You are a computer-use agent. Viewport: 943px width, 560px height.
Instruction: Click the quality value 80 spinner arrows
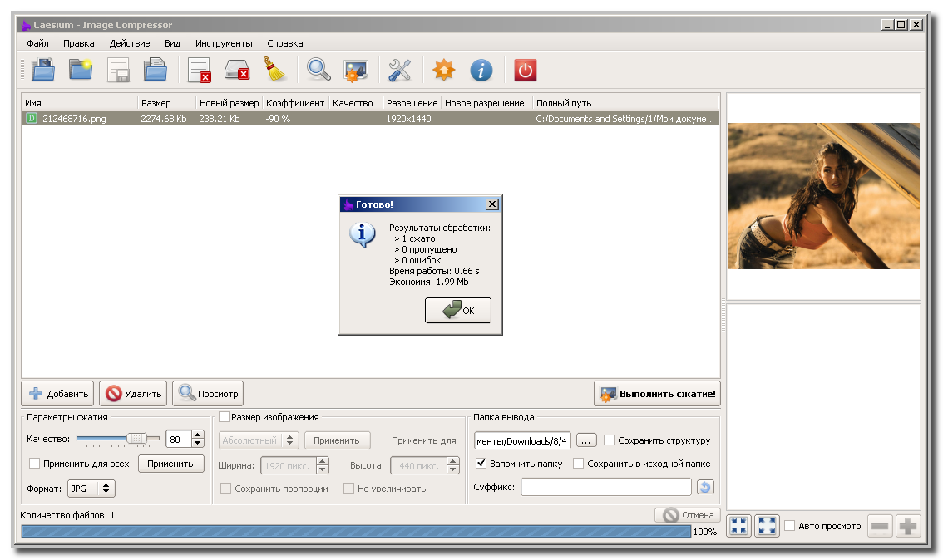tap(197, 440)
